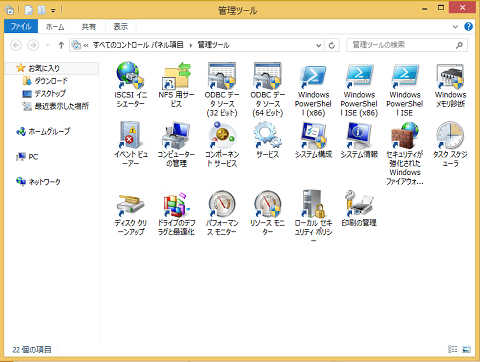Click すべてのコントロール パネル項目 breadcrumb
Screen dimensions: 480x362
pos(138,45)
